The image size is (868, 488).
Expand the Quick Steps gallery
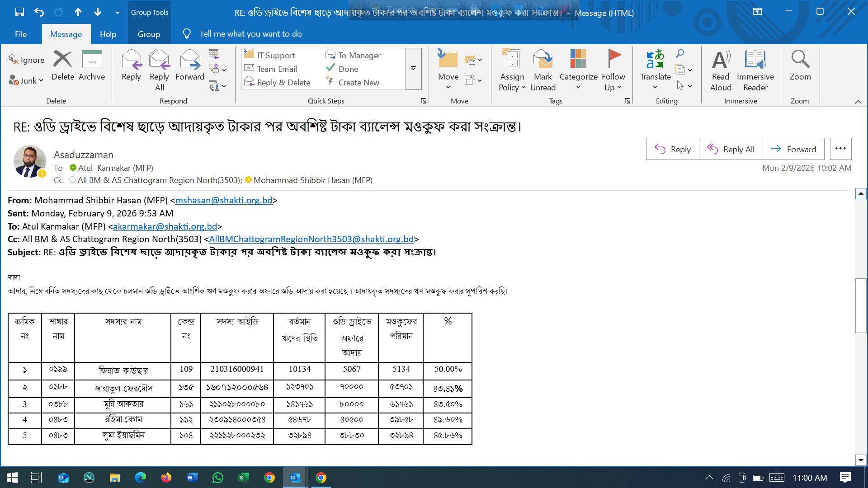(413, 69)
